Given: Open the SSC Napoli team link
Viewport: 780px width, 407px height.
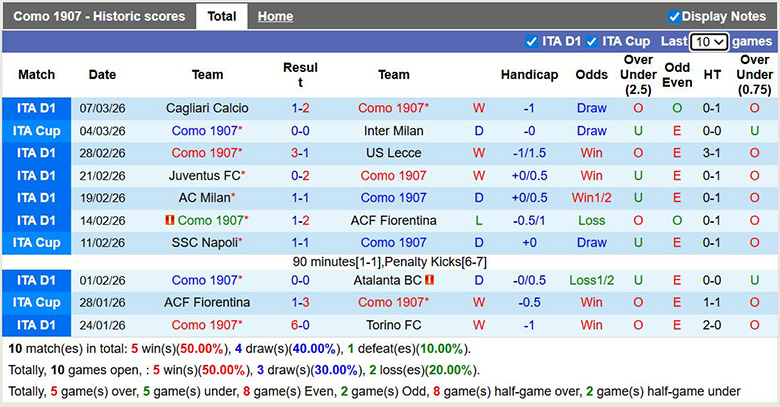Looking at the screenshot, I should pyautogui.click(x=207, y=242).
